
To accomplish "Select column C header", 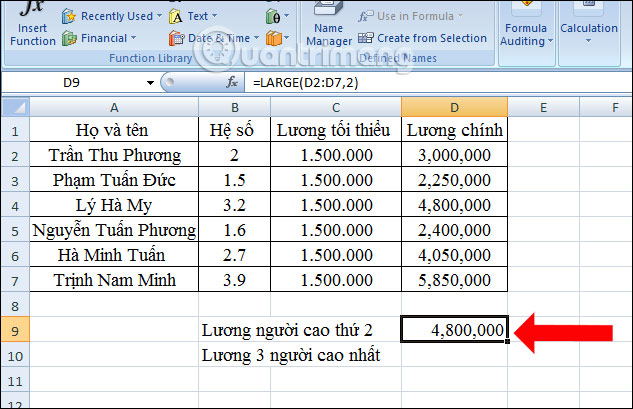I will click(336, 107).
